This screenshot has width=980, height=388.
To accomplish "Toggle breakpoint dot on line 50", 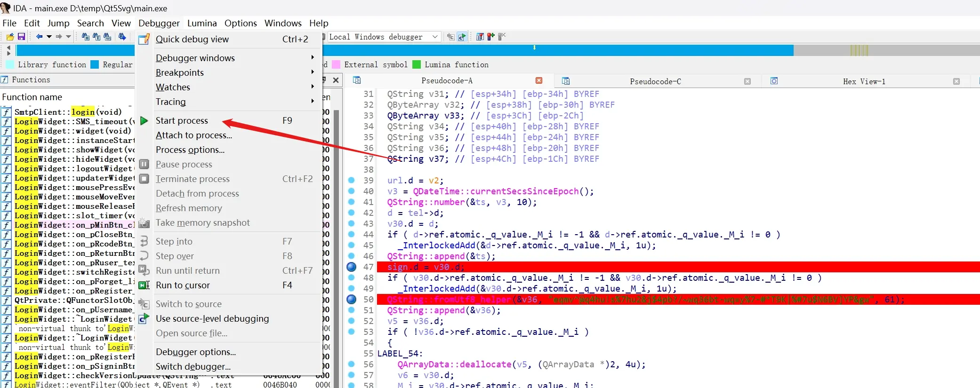I will pos(351,299).
